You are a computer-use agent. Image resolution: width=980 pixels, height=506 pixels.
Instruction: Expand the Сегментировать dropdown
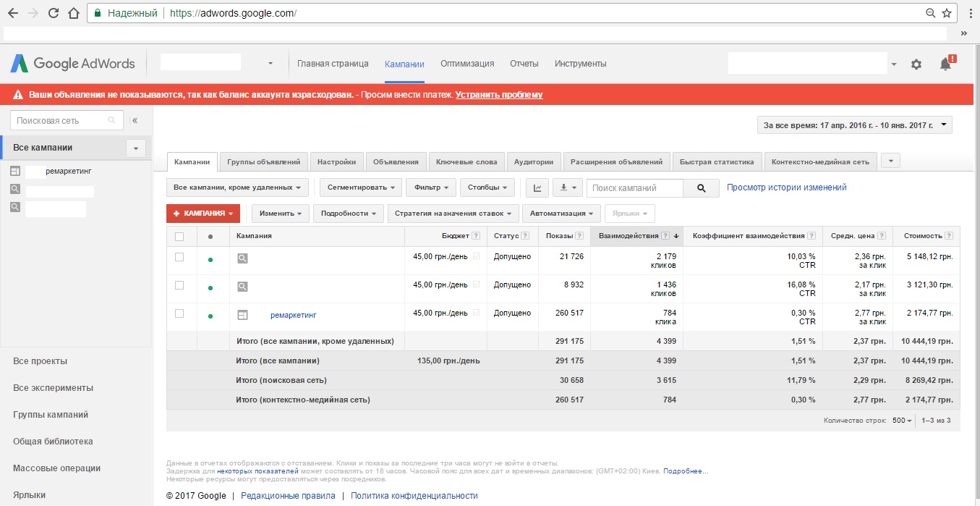(360, 188)
